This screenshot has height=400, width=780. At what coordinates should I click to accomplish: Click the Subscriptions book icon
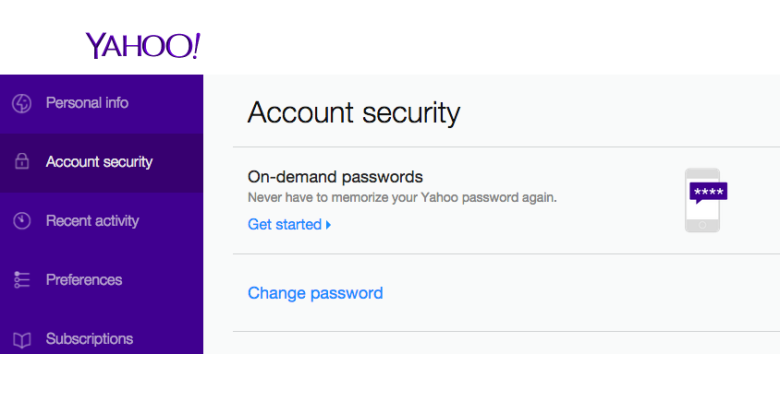tap(22, 340)
